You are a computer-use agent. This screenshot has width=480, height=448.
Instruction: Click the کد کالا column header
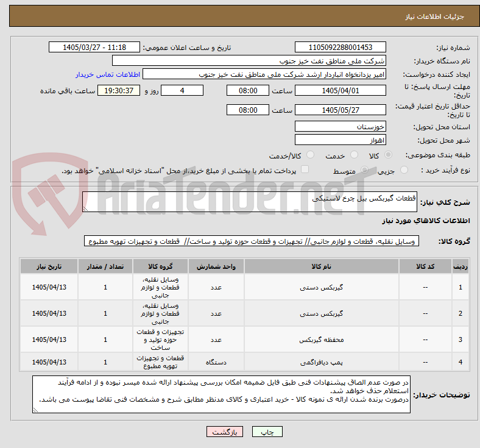pyautogui.click(x=425, y=266)
